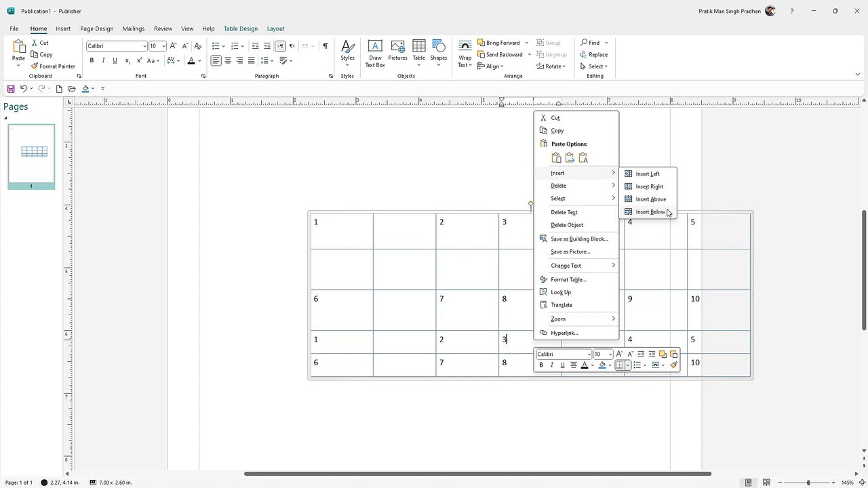Choose Format Table in context menu
Image resolution: width=868 pixels, height=488 pixels.
(576, 279)
